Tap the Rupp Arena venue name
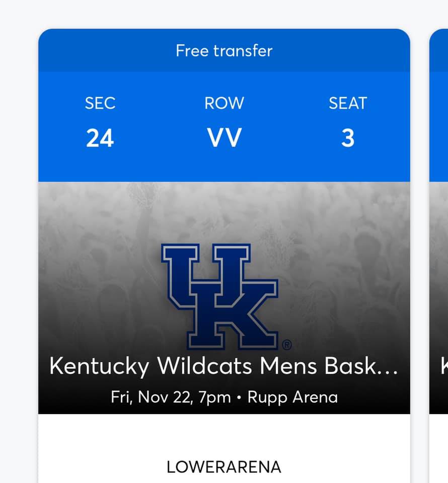Image resolution: width=448 pixels, height=483 pixels. point(292,397)
